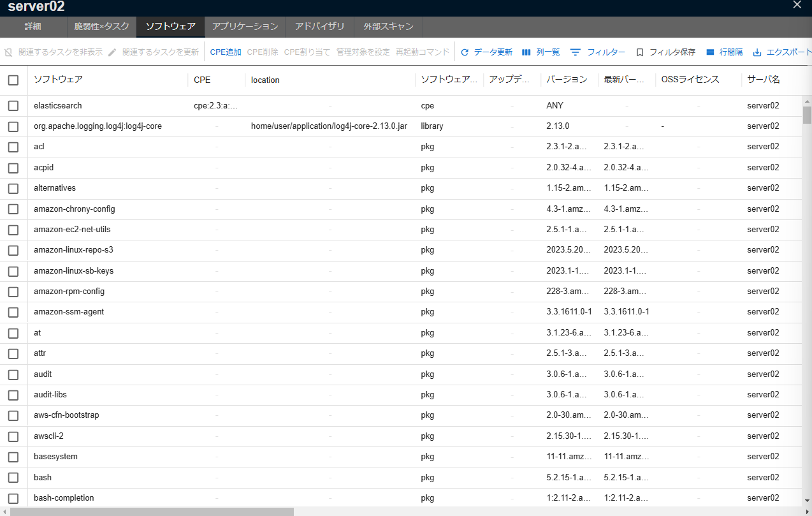Close the server02 panel with X
The image size is (812, 516).
click(x=797, y=5)
